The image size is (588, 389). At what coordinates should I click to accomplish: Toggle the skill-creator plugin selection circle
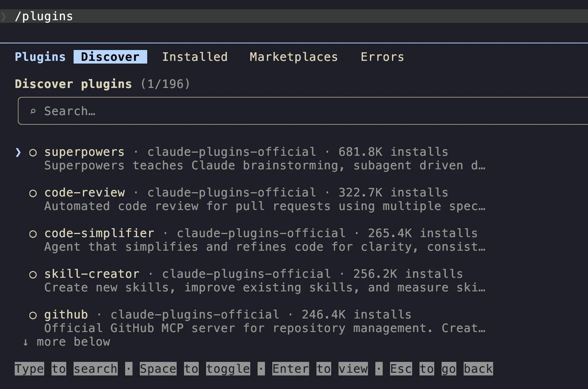[x=33, y=275]
